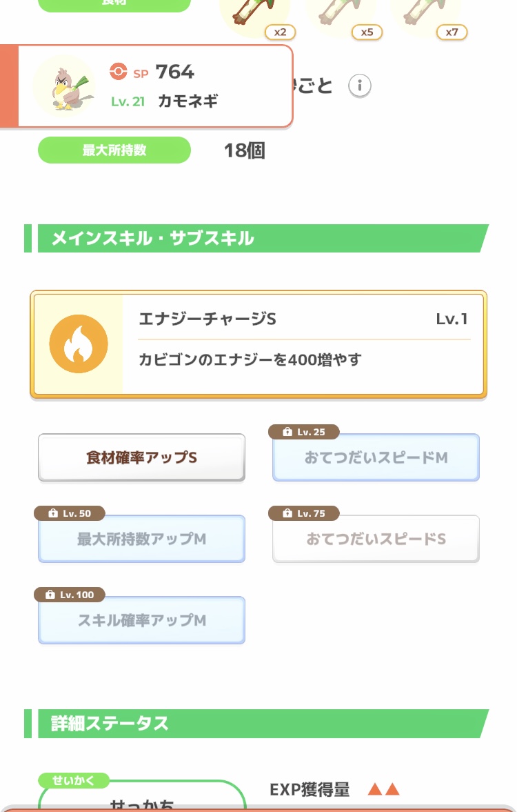The width and height of the screenshot is (517, 812).
Task: Select the locked 最大所持数アップM sub skill
Action: (141, 539)
